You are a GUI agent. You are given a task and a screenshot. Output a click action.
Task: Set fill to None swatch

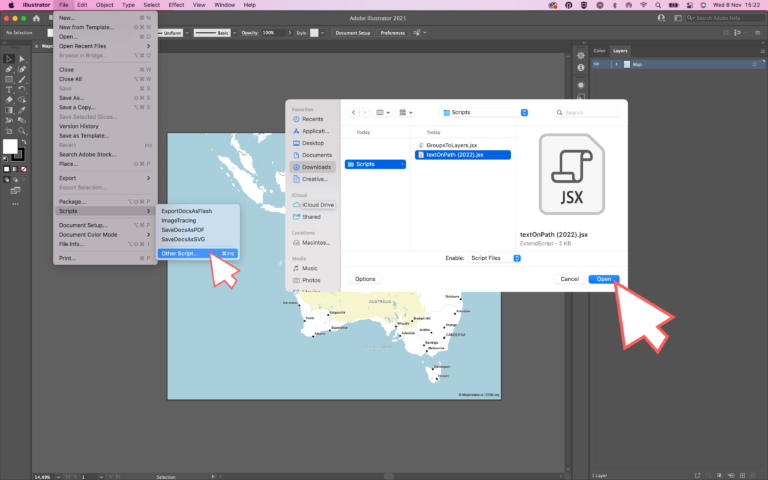click(x=24, y=169)
